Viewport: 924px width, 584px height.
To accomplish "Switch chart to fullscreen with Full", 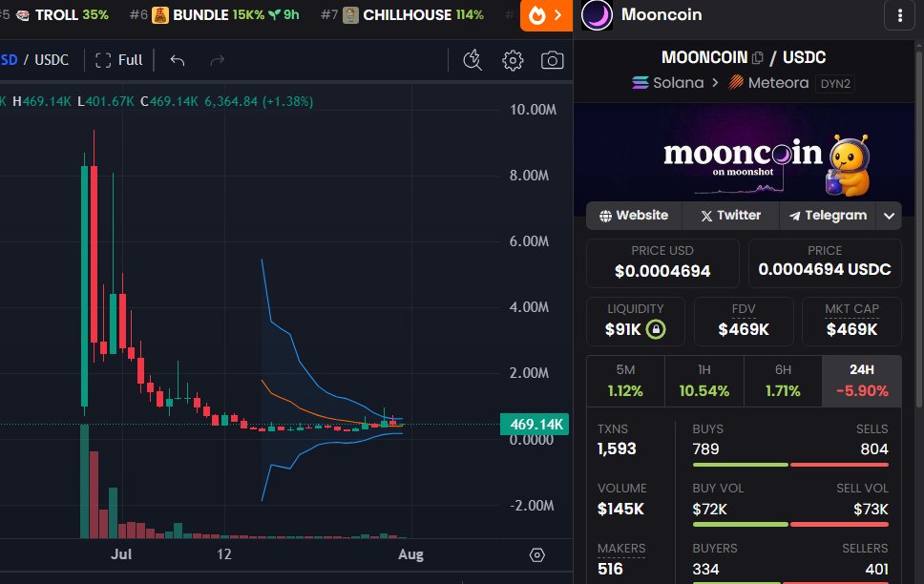I will [x=119, y=60].
